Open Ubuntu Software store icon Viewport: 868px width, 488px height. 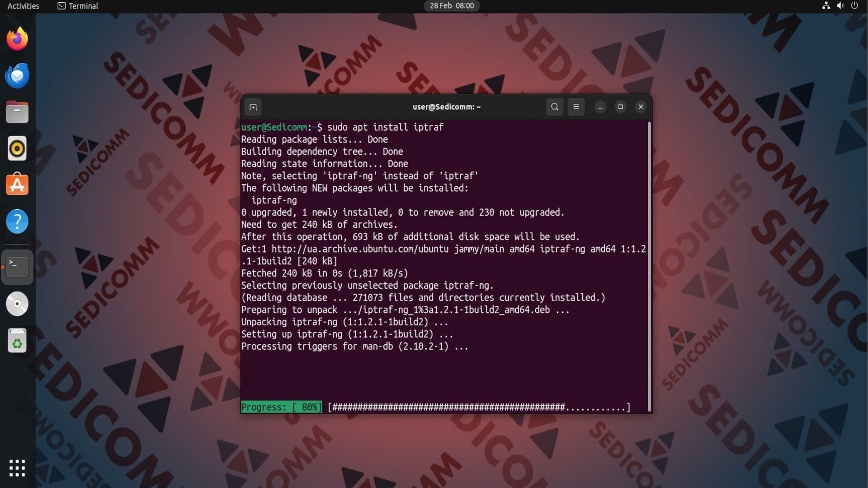pos(17,185)
